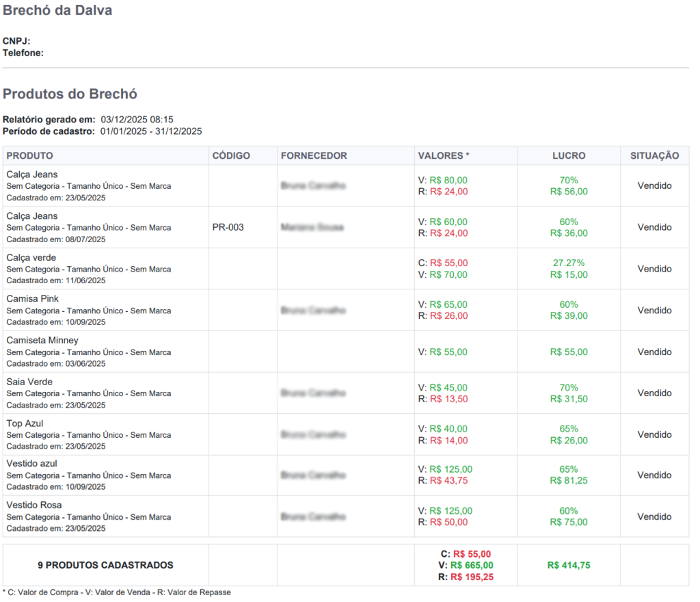Select the LUCRO column header
Screen dimensions: 700x602
[569, 156]
